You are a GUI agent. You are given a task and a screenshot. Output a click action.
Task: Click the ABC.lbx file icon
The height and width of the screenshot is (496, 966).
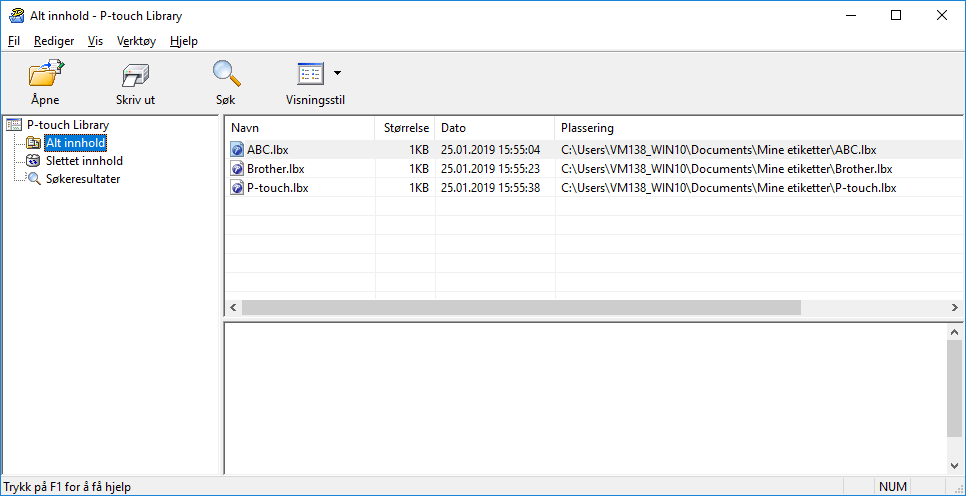click(x=237, y=150)
